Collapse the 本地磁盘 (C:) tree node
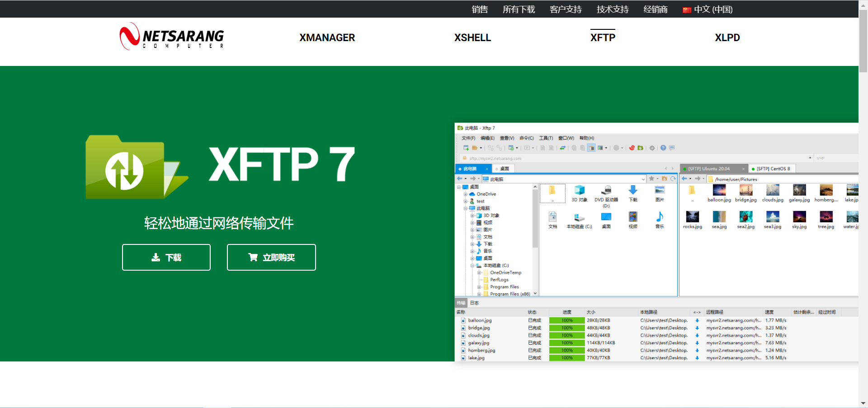This screenshot has width=868, height=408. [472, 266]
